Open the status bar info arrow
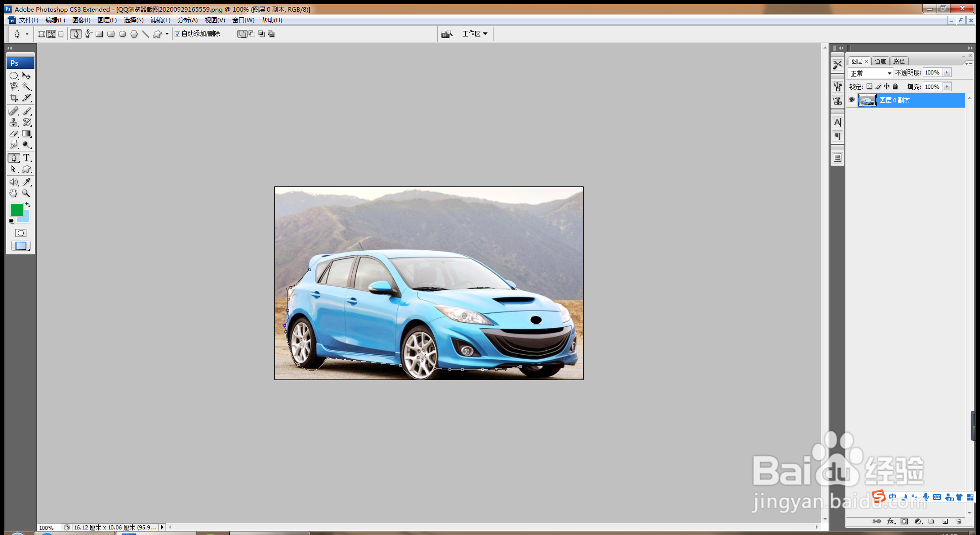980x535 pixels. pos(162,527)
